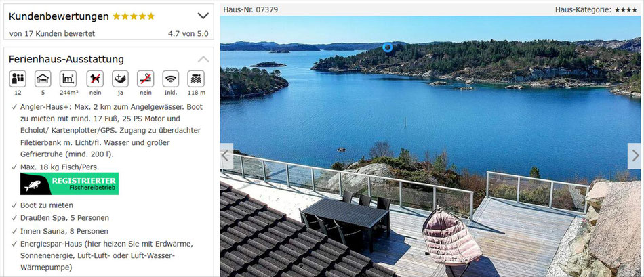Viewport: 644px width, 277px height.
Task: Show the next house photo
Action: [x=634, y=156]
